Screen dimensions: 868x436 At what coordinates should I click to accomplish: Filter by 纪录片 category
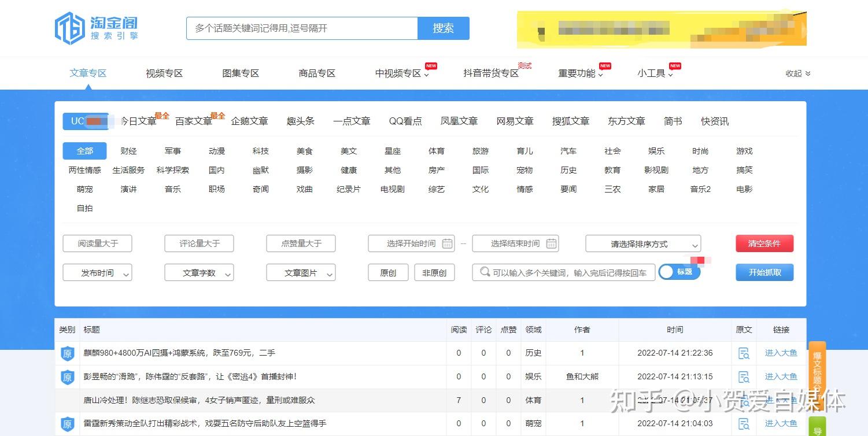[x=349, y=189]
